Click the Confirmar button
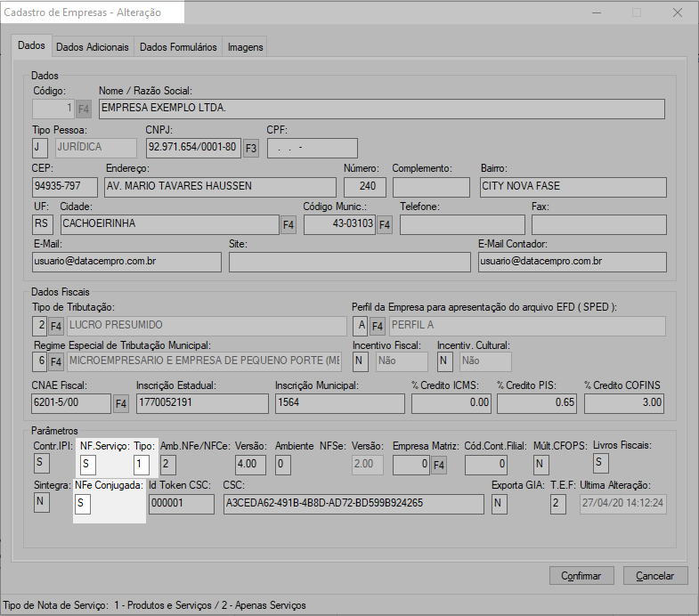The image size is (699, 616). click(581, 576)
